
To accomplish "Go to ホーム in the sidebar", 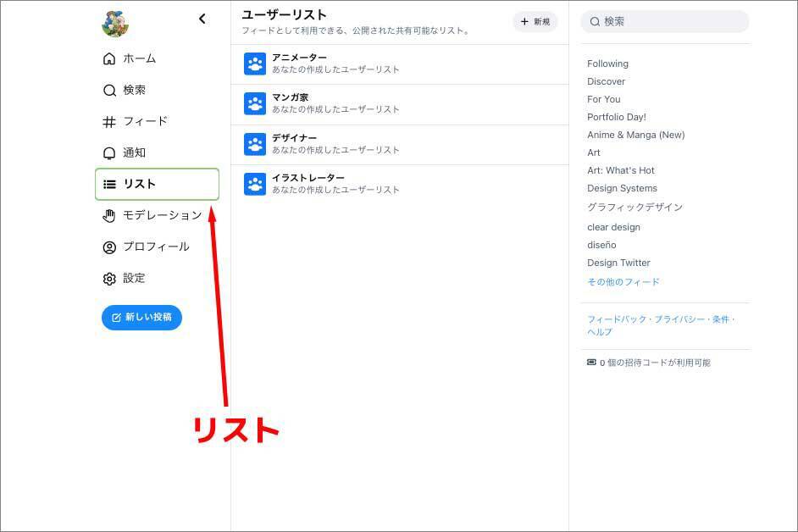I will [x=139, y=58].
